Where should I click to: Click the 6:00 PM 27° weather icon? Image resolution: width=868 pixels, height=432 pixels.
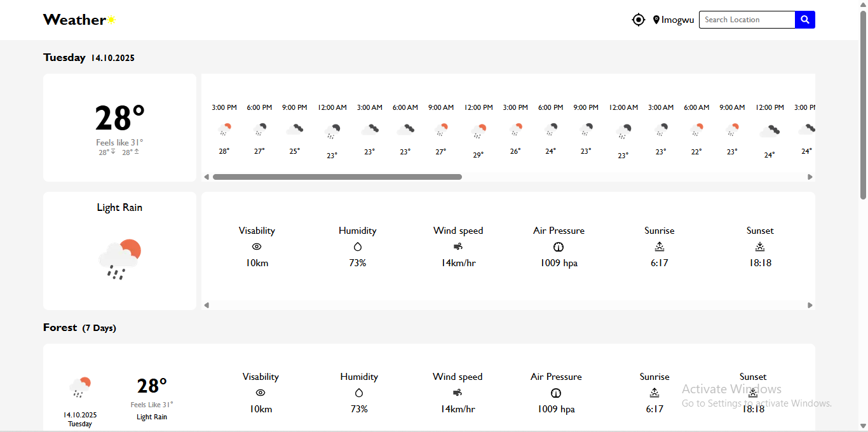pyautogui.click(x=259, y=130)
